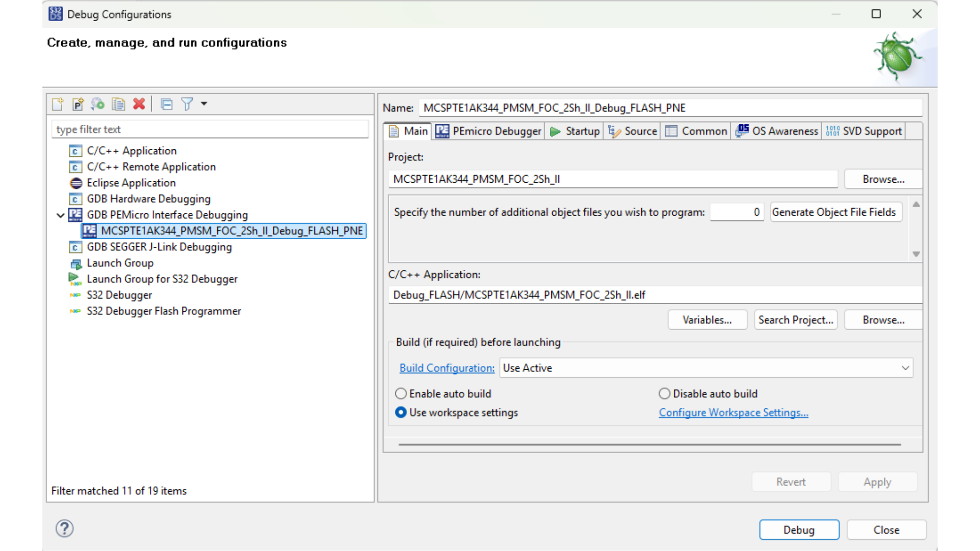Screen dimensions: 980x551
Task: Open the Source tab
Action: tap(633, 131)
